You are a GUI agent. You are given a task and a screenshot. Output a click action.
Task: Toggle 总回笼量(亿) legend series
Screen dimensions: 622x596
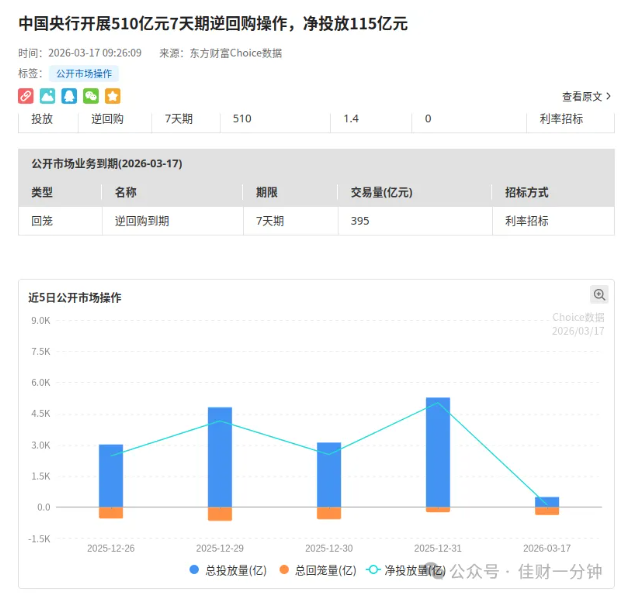click(x=318, y=571)
